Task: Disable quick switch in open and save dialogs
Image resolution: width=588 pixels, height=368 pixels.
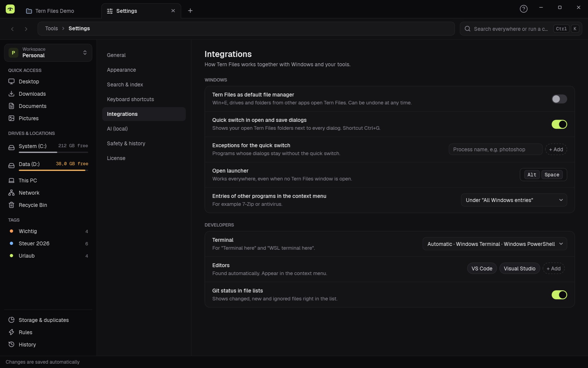Action: (x=559, y=124)
